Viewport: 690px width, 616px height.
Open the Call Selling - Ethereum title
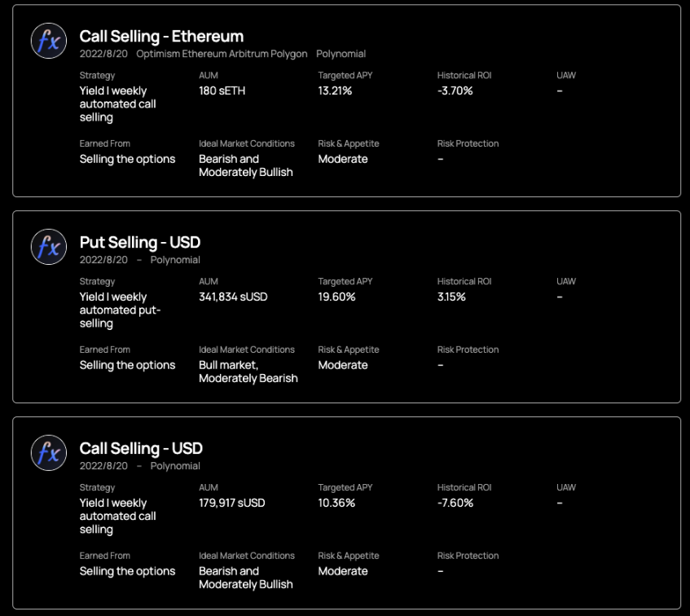pos(161,36)
